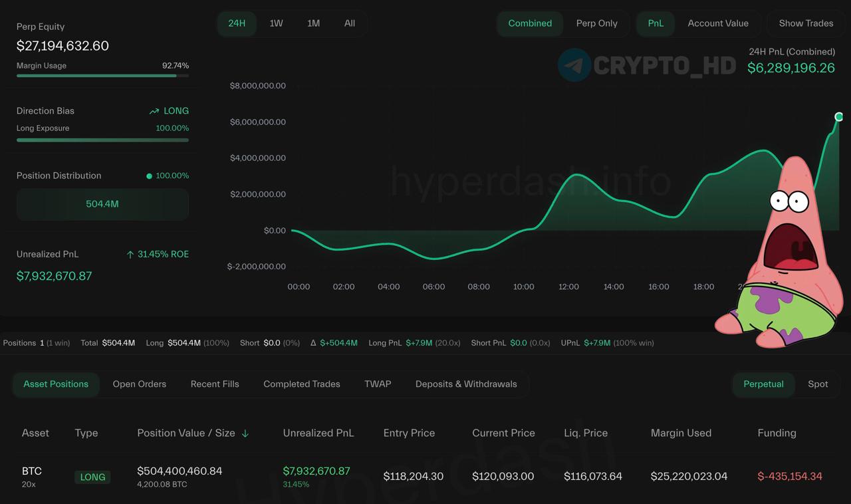Screen dimensions: 851x504
Task: Click the Long PnL $+7.9M stat
Action: tap(415, 343)
